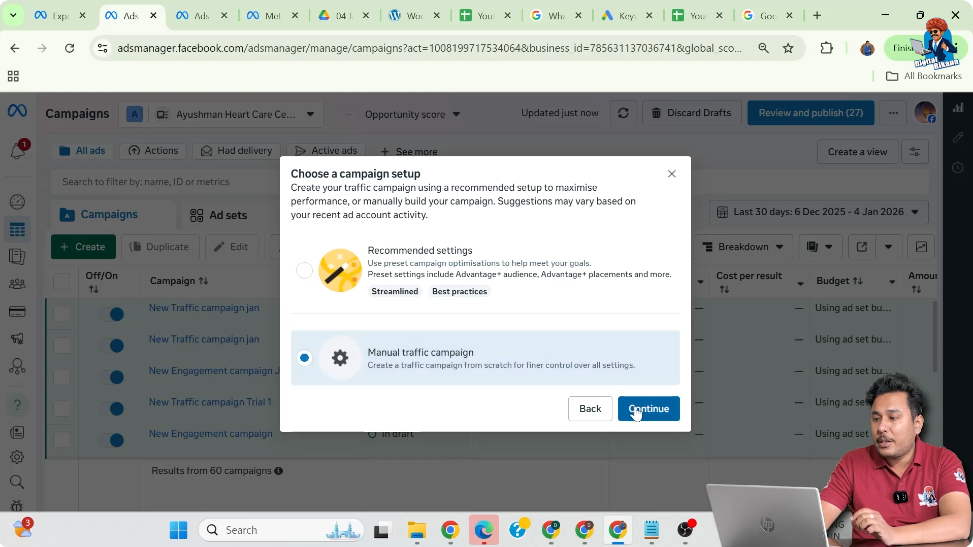Click the Create a view button
Image resolution: width=973 pixels, height=547 pixels.
click(857, 151)
